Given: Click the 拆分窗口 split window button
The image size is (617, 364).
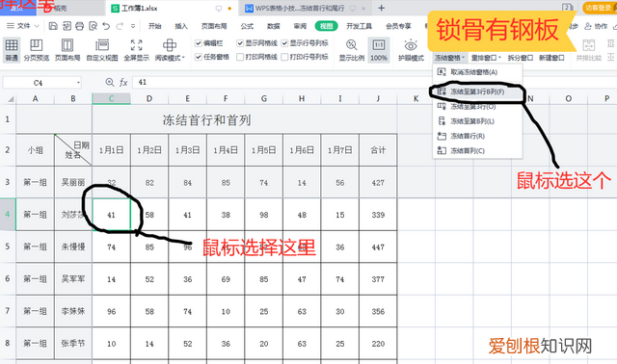Looking at the screenshot, I should pos(521,58).
